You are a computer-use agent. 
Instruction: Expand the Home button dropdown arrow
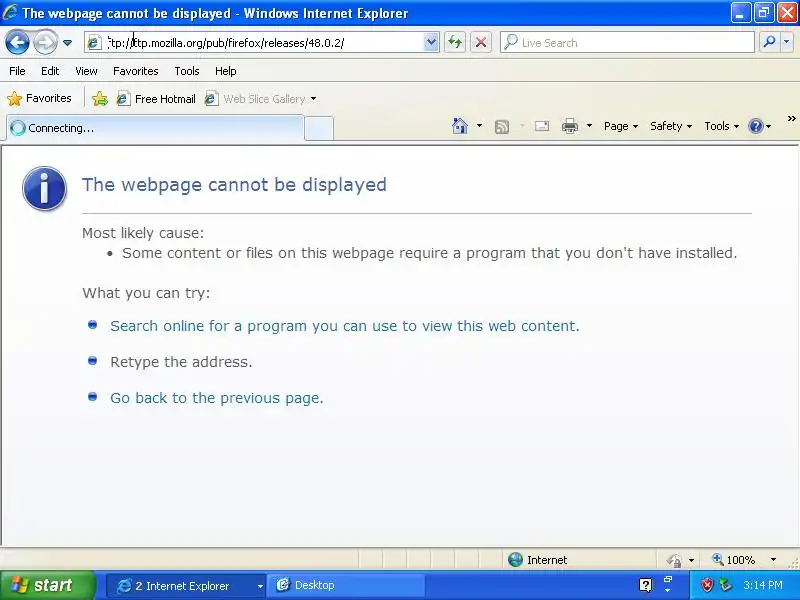tap(480, 126)
